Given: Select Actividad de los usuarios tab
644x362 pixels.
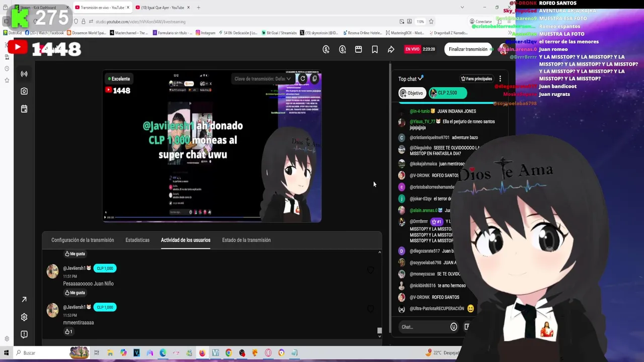Looking at the screenshot, I should [186, 240].
